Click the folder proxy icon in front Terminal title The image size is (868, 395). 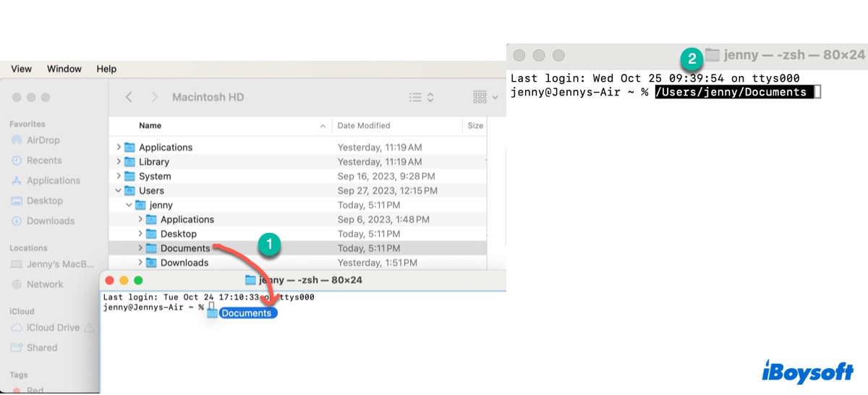pos(250,280)
